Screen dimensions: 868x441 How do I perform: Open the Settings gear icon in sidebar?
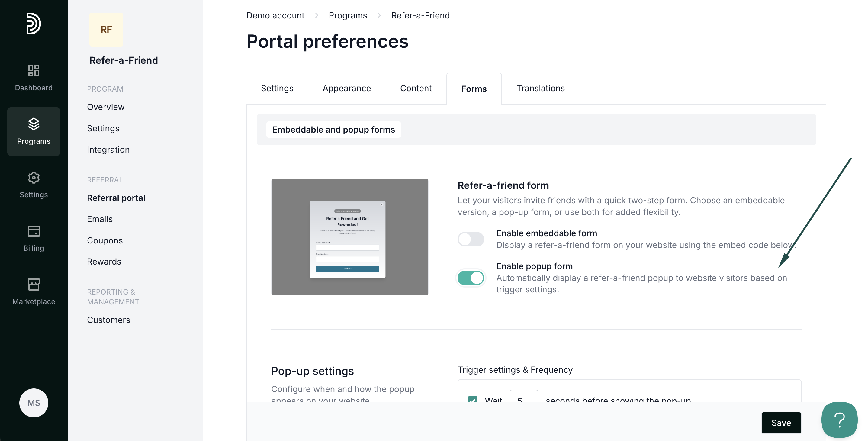(33, 178)
